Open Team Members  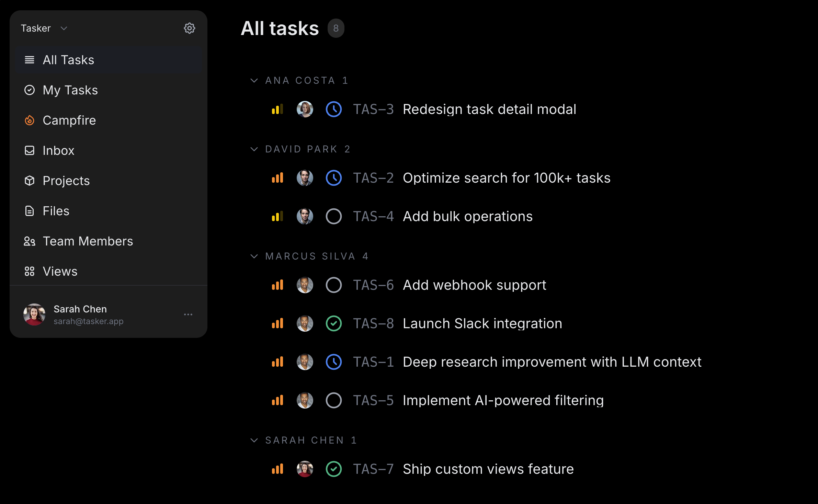(x=88, y=241)
